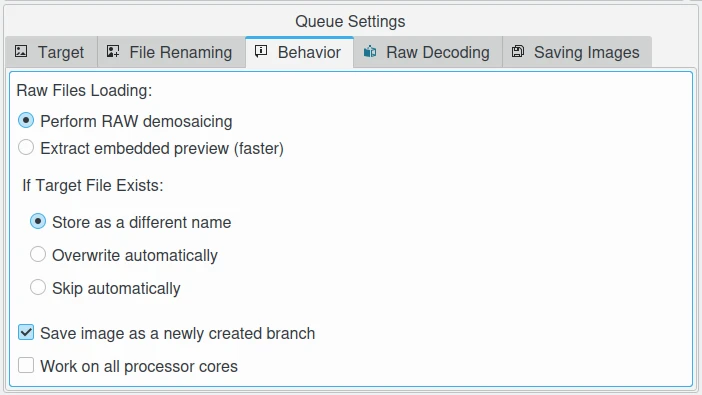The height and width of the screenshot is (395, 702).
Task: Switch to the Target tab
Action: [x=51, y=52]
